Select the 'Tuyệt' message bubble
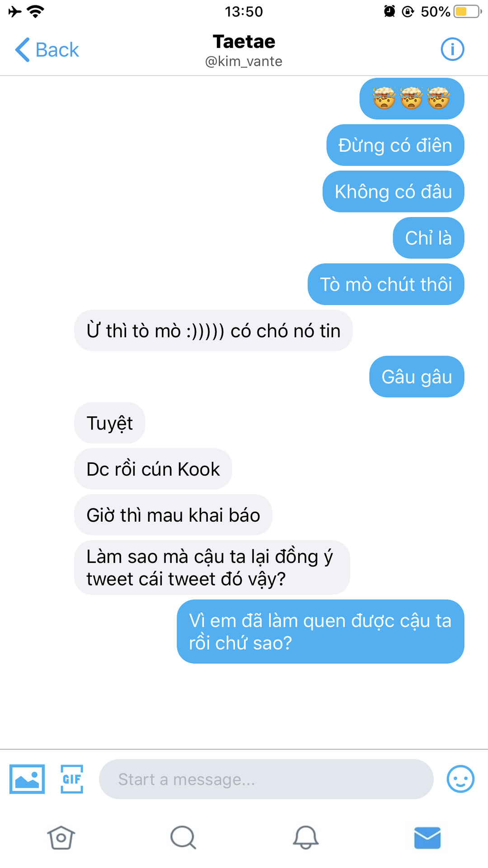 click(x=110, y=423)
